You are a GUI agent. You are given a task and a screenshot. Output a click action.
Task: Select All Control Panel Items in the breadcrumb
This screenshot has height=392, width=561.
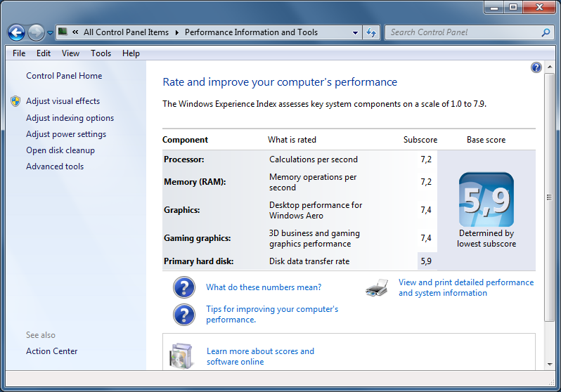tap(126, 32)
